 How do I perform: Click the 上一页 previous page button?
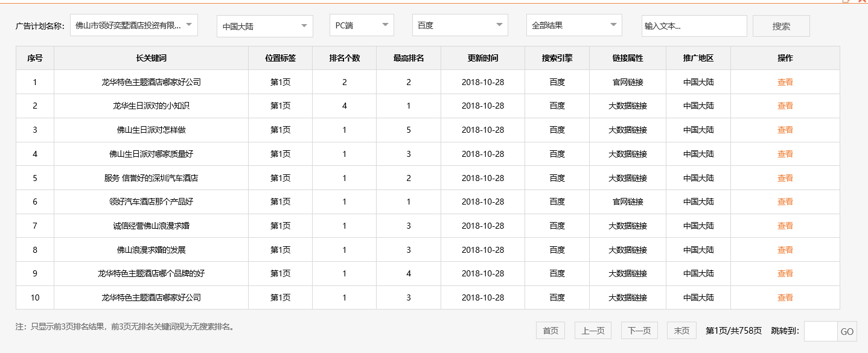click(593, 331)
